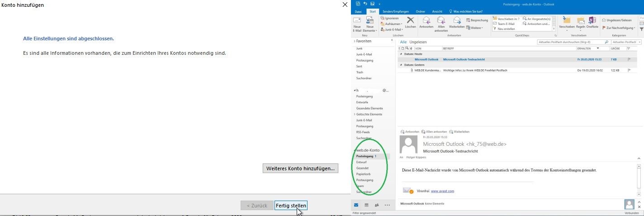Image resolution: width=644 pixels, height=216 pixels.
Task: Open the Aufräumen dropdown
Action: [391, 24]
